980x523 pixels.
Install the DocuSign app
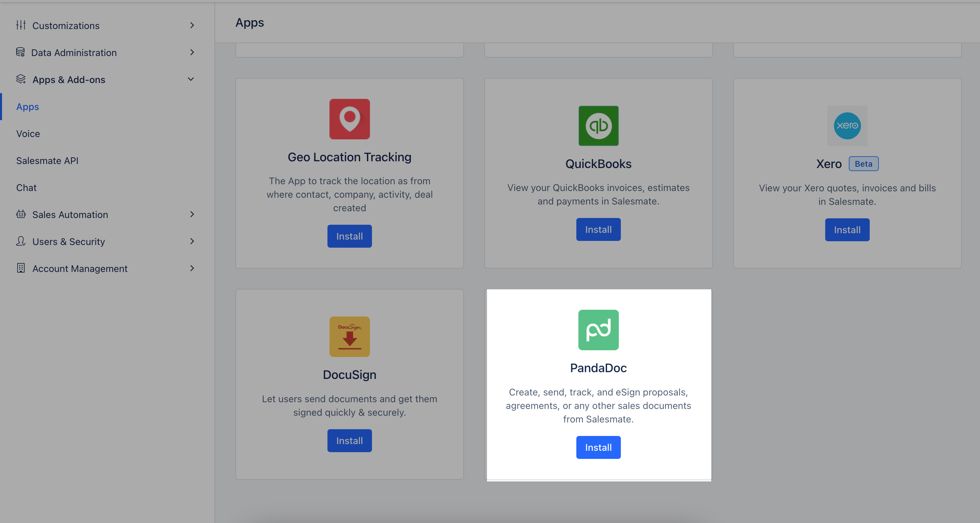pos(349,441)
